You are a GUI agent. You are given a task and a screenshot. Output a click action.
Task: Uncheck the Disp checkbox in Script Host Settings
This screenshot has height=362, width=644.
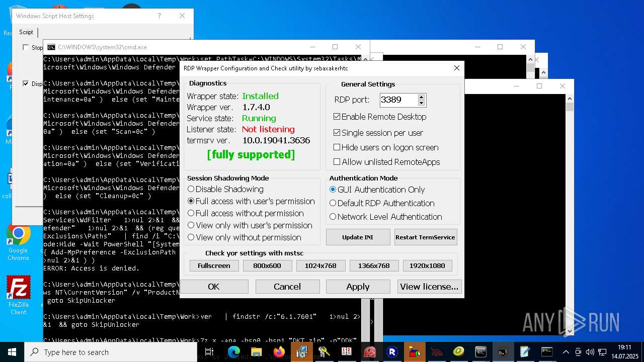point(26,83)
